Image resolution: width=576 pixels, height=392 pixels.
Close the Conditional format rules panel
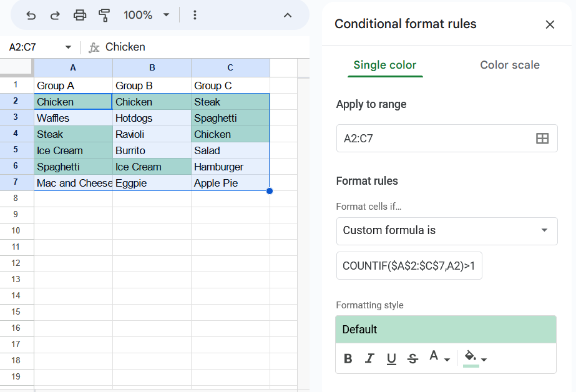[550, 24]
